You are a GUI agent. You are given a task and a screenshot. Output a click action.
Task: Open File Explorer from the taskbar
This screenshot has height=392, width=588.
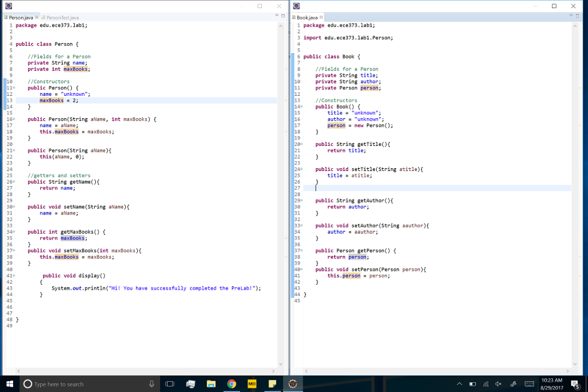(x=212, y=383)
